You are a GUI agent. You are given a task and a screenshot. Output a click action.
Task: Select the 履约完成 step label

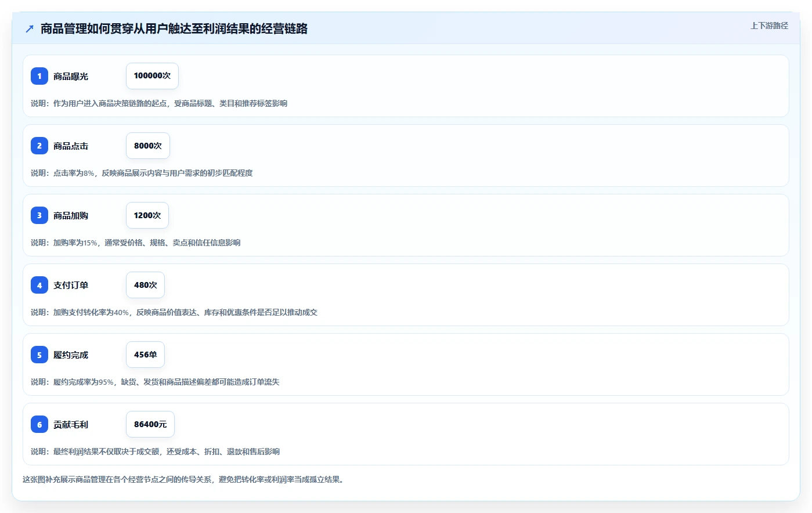(x=71, y=355)
